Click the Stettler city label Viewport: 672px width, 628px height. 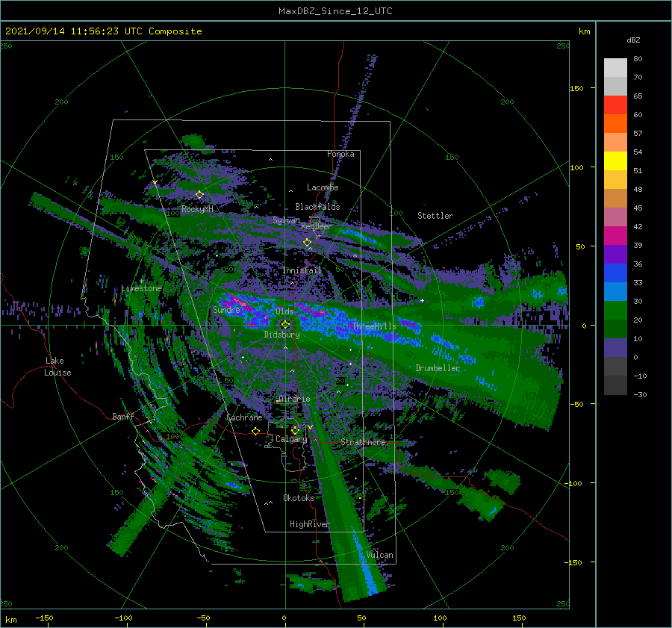(x=435, y=216)
